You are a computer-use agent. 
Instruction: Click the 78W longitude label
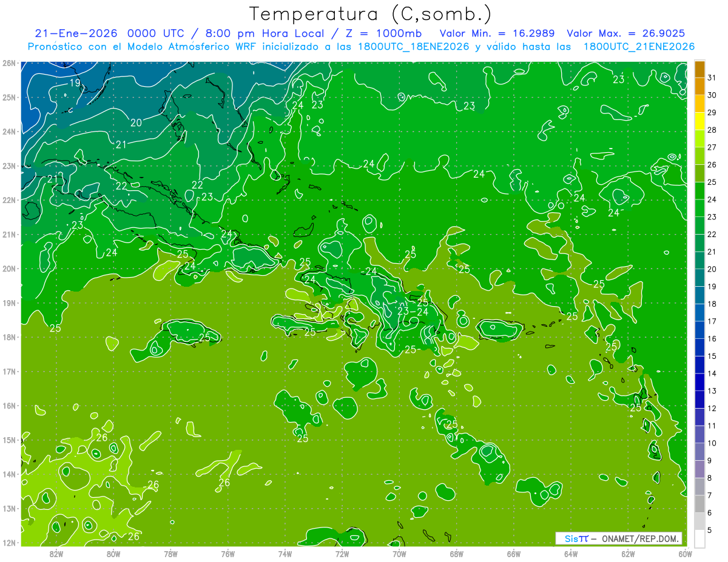[x=170, y=553]
